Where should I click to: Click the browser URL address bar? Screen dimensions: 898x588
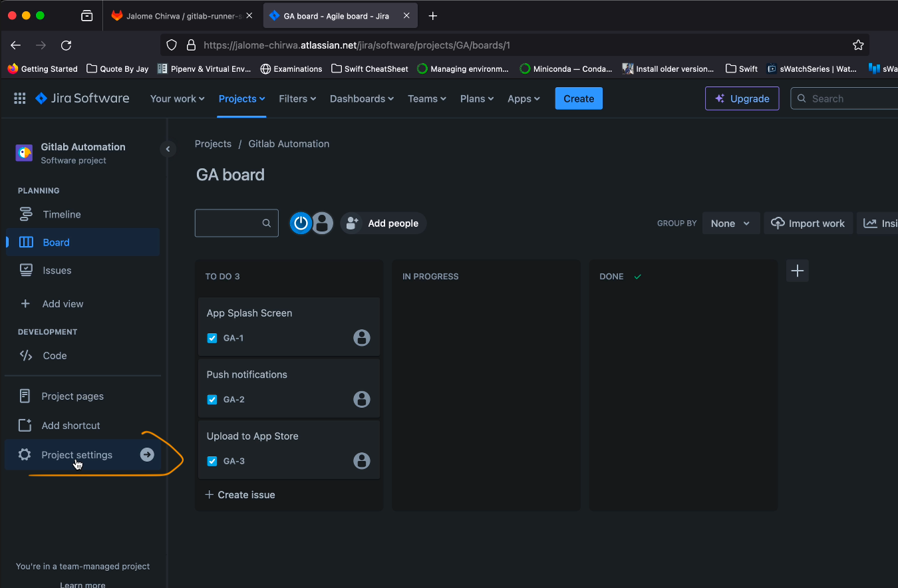point(515,45)
